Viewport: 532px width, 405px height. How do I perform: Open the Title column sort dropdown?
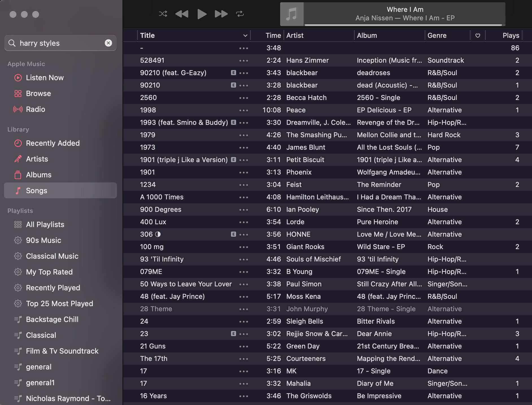point(245,35)
